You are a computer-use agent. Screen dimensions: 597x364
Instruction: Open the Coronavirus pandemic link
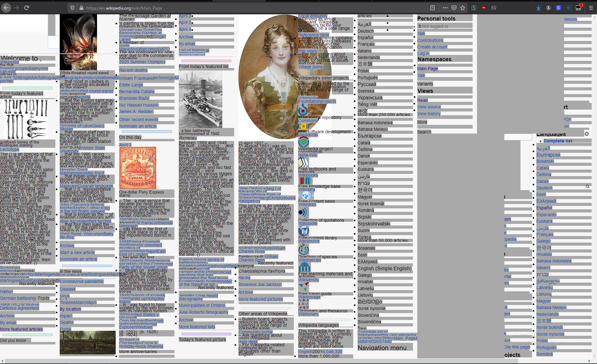pos(81,281)
